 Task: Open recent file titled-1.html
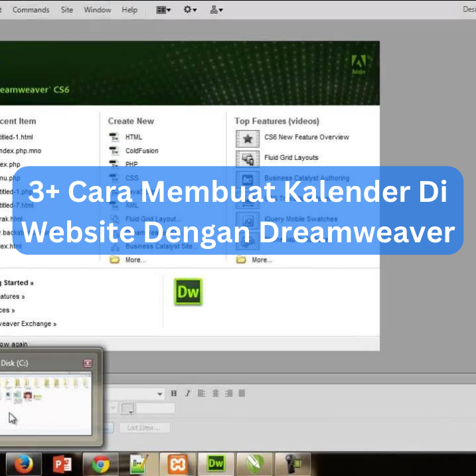click(17, 137)
